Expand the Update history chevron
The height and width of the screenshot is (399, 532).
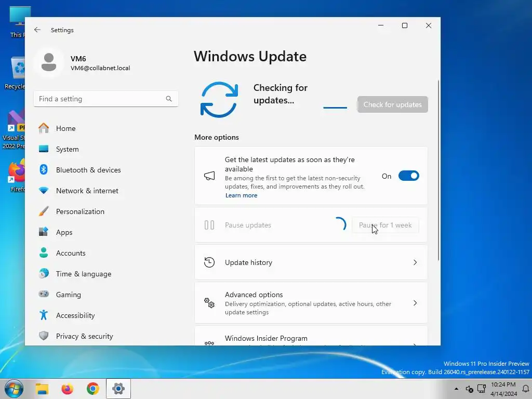(415, 262)
